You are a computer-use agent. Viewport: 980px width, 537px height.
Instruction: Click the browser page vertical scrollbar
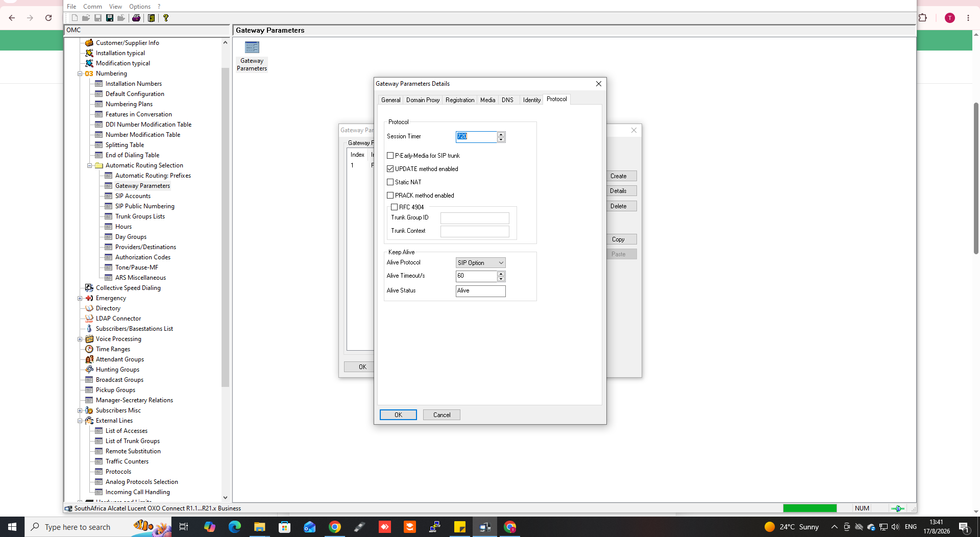[x=976, y=179]
